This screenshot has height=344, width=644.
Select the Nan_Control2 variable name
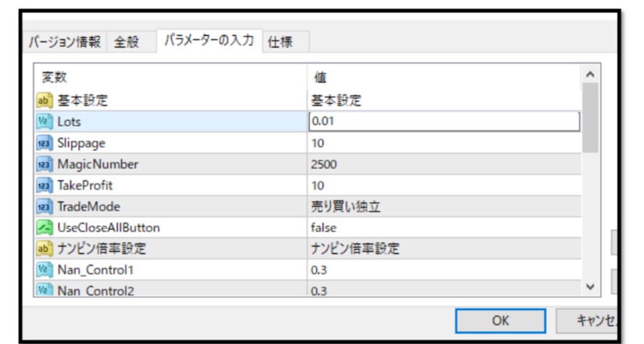[96, 290]
